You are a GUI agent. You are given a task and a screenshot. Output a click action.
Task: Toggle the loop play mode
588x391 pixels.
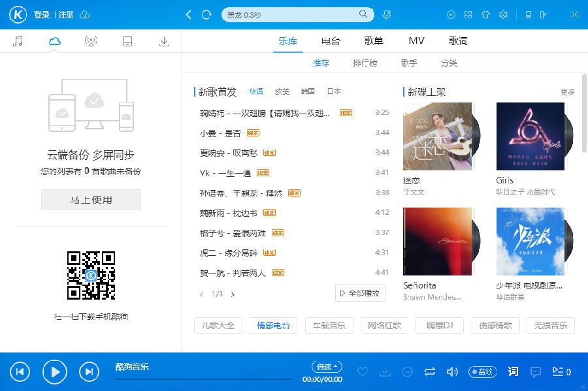click(430, 371)
